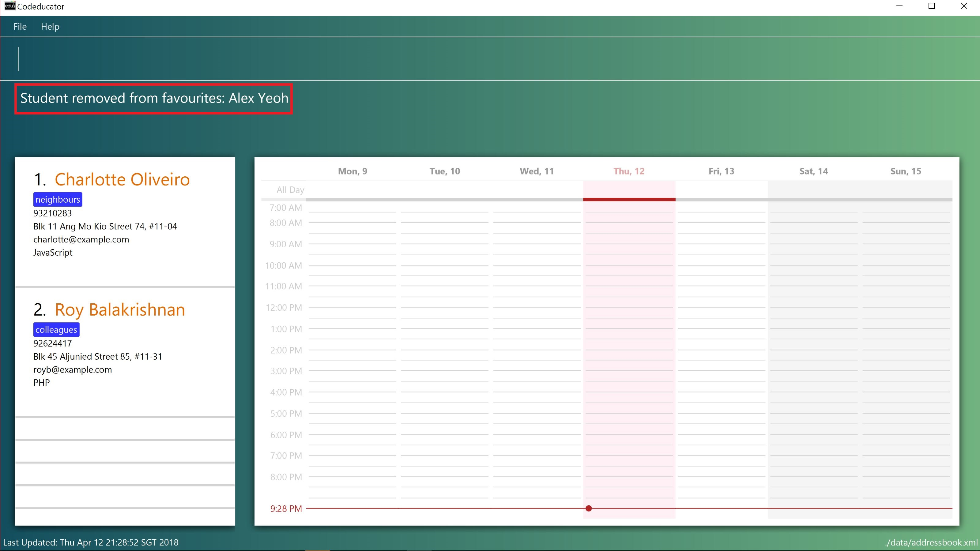Viewport: 980px width, 551px height.
Task: Click address Blk 11 Ang Mo Kio Street 74
Action: (105, 226)
